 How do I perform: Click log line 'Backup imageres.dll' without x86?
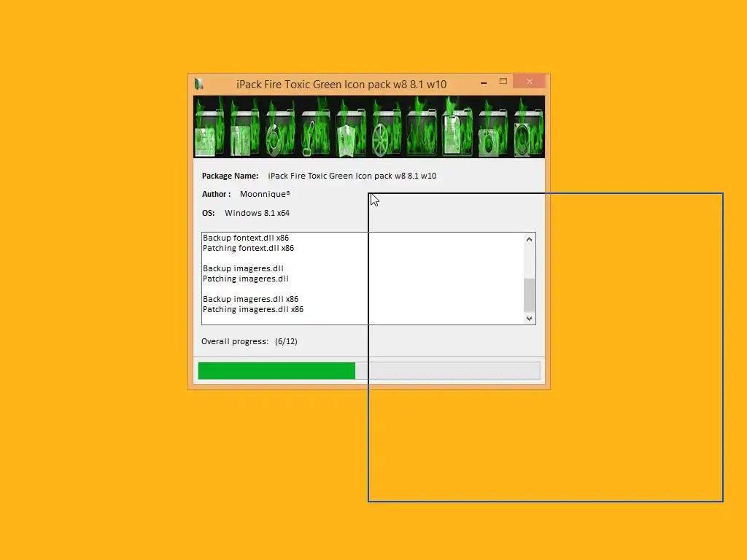click(243, 268)
